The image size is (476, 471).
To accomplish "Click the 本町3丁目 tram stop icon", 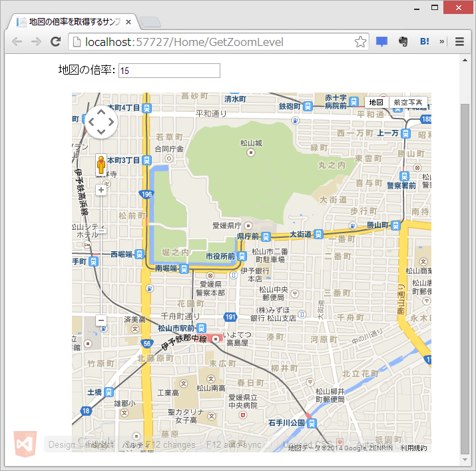I will (146, 160).
